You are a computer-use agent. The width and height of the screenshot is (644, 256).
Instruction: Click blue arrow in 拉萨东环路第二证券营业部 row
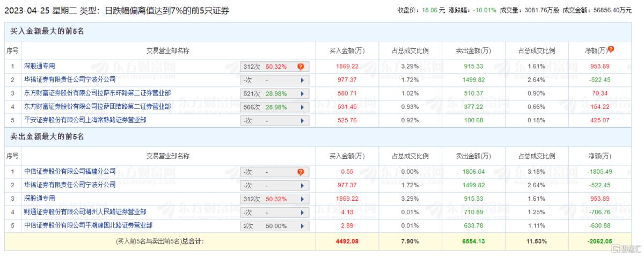pyautogui.click(x=302, y=93)
